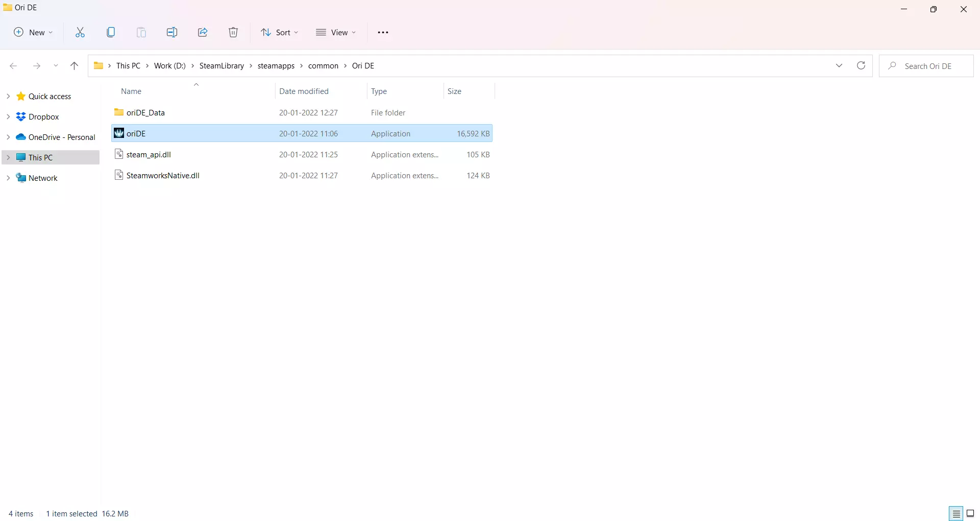Click the SteamworksNative.dll file icon
This screenshot has height=521, width=980.
point(119,175)
